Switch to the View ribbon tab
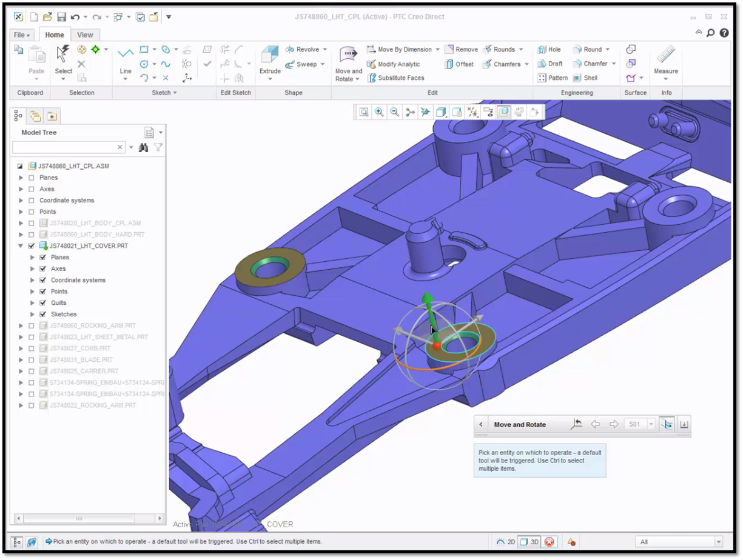 click(x=85, y=35)
